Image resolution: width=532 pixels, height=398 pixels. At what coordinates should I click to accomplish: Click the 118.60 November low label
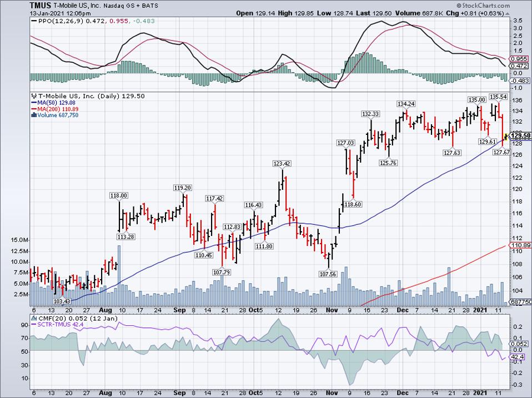(x=353, y=204)
